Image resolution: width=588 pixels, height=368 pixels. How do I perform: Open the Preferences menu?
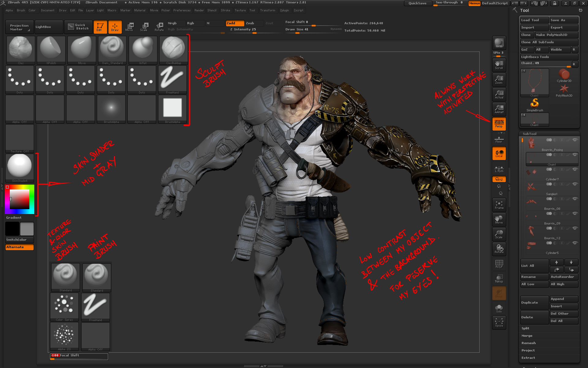(182, 10)
